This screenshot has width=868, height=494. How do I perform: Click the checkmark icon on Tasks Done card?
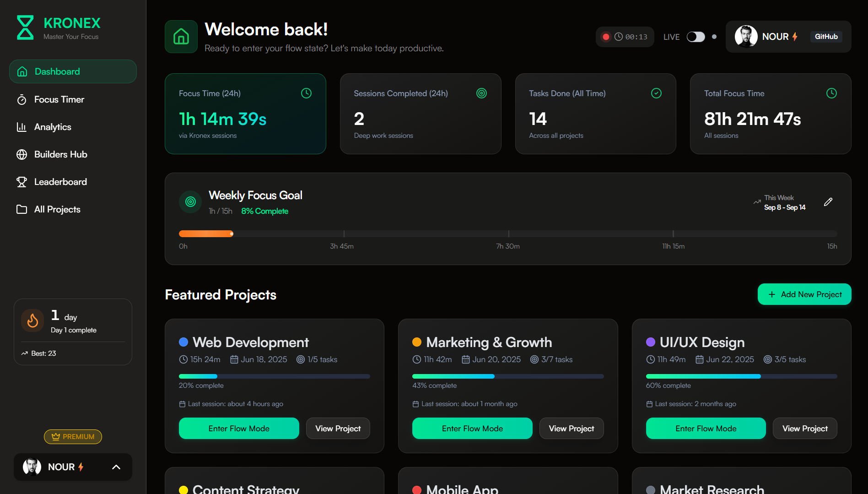pyautogui.click(x=656, y=93)
